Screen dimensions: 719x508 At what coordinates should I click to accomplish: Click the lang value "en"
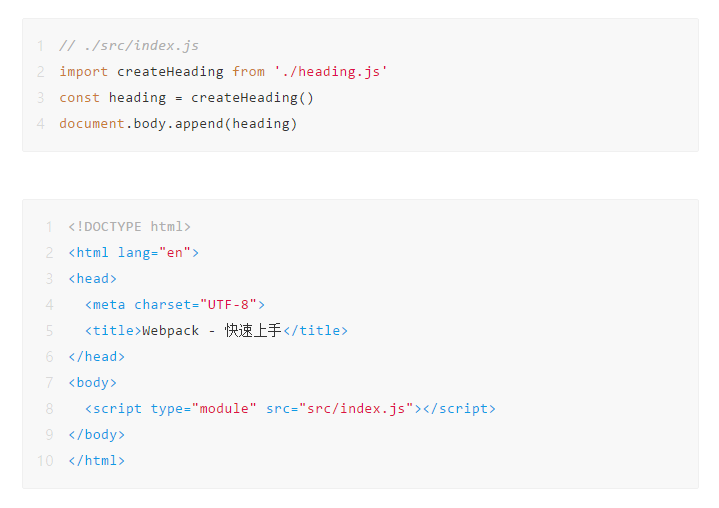point(175,253)
